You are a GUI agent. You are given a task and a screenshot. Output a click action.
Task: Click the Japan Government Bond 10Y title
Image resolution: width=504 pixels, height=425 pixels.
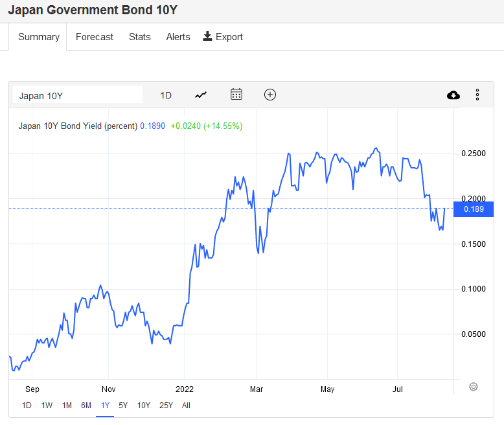(93, 10)
